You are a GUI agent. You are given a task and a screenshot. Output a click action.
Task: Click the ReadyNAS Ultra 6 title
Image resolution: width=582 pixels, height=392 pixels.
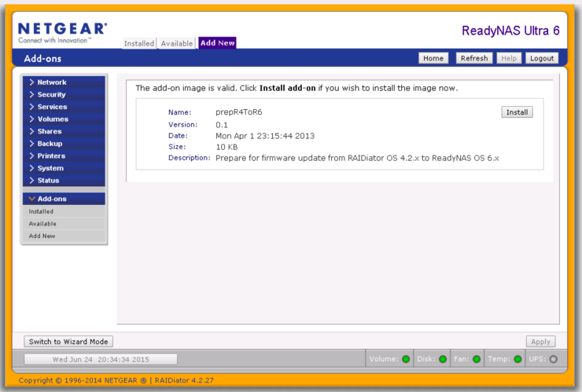pyautogui.click(x=510, y=31)
